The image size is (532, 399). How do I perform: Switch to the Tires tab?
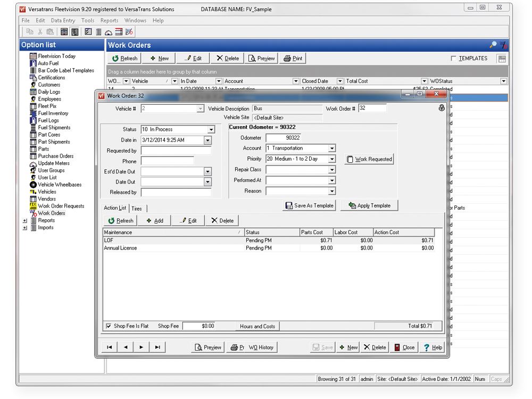click(x=137, y=209)
